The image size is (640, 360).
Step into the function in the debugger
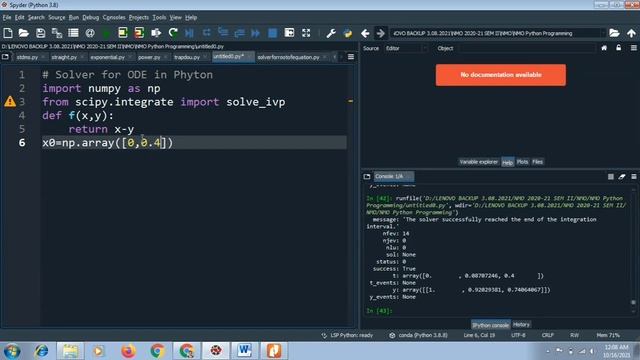point(223,33)
